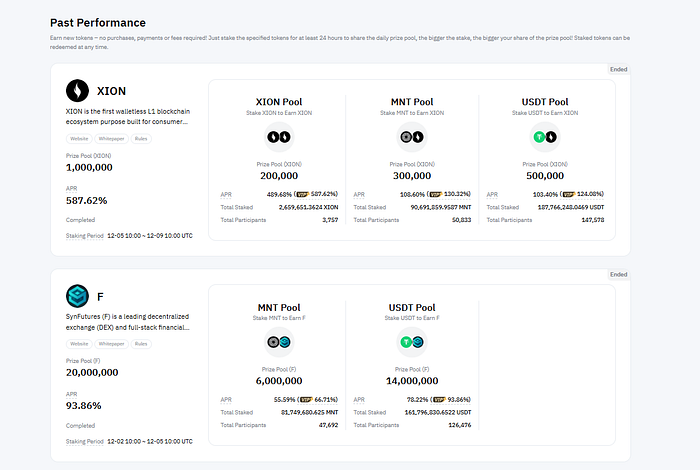Click total participants 147,578 value
Image resolution: width=700 pixels, height=470 pixels.
click(593, 220)
